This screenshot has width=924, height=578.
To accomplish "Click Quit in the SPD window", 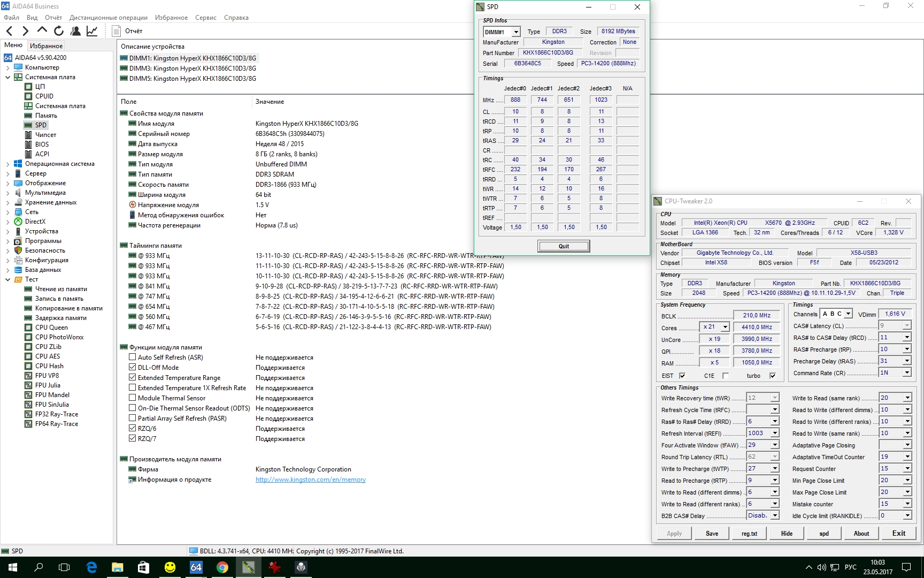I will tap(564, 246).
